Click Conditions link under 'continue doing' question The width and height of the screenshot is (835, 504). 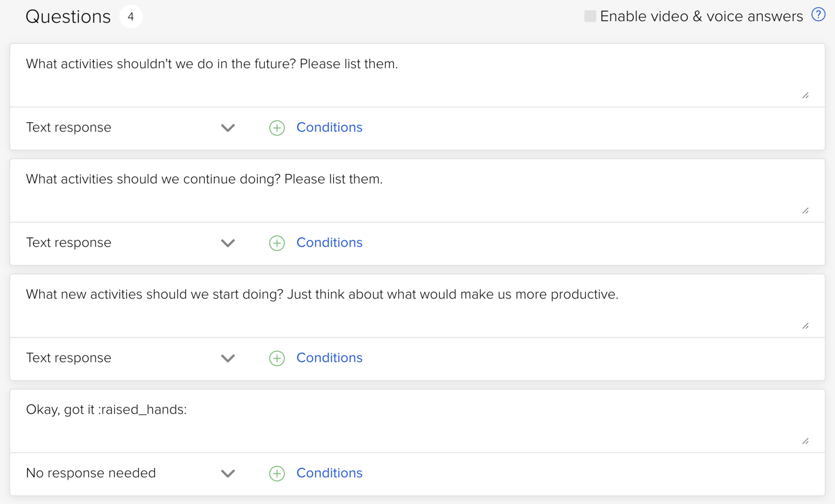[329, 243]
